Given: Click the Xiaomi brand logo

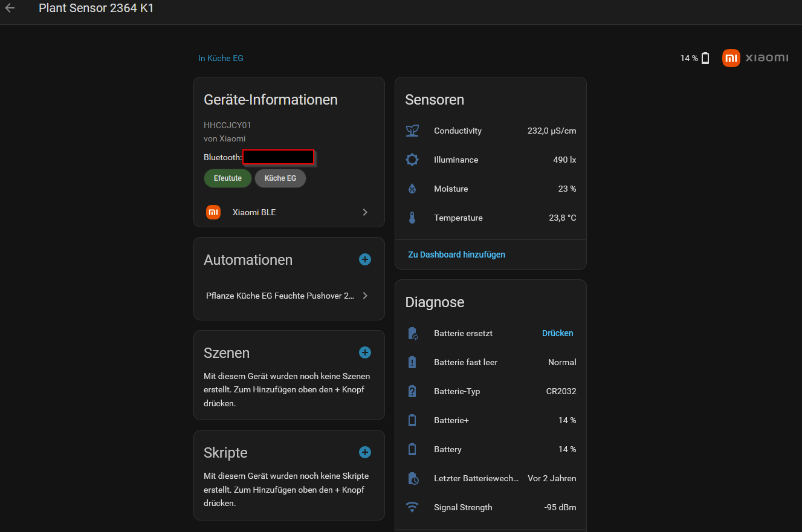Looking at the screenshot, I should [755, 58].
